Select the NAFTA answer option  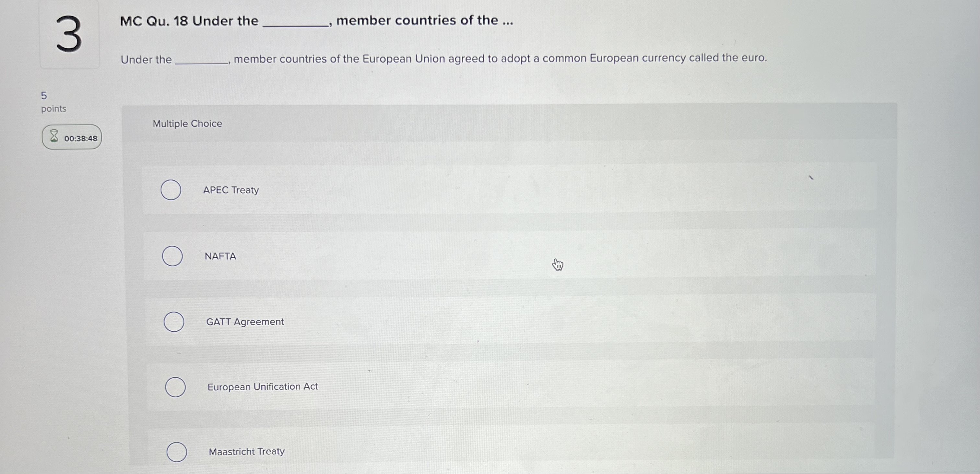pos(172,256)
